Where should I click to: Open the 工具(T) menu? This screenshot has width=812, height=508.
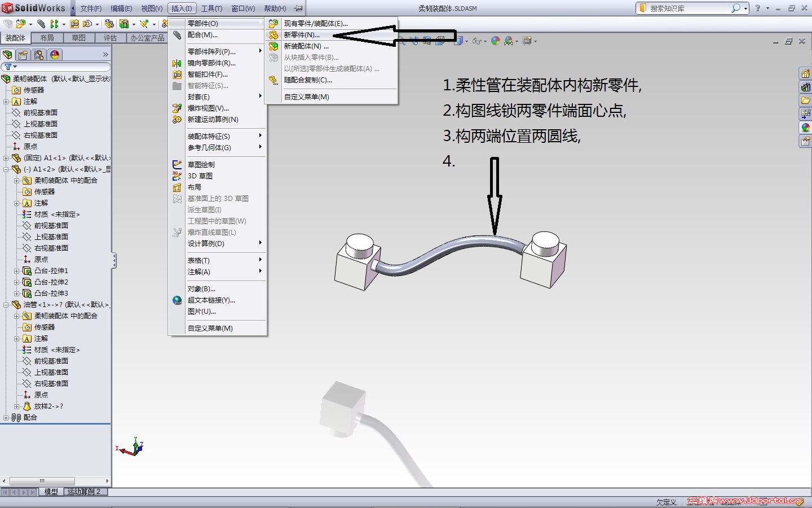[x=211, y=8]
